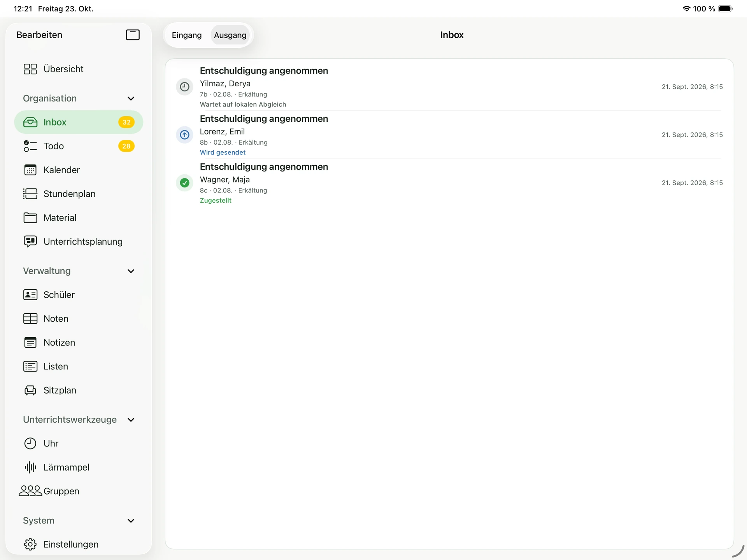This screenshot has height=560, width=747.
Task: Click the Organisation section header label
Action: click(x=50, y=98)
